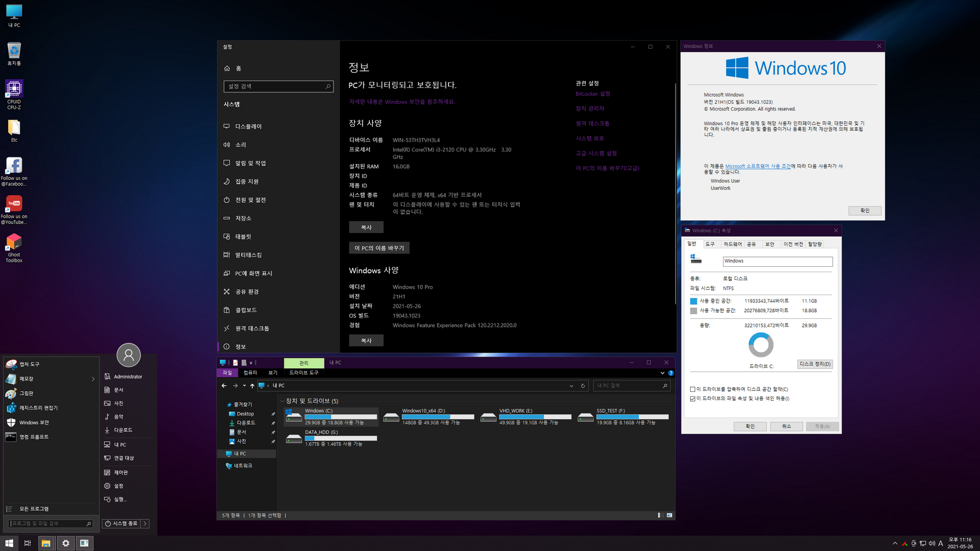Select 네트워크 in Explorer navigation pane
This screenshot has width=980, height=551.
tap(243, 466)
